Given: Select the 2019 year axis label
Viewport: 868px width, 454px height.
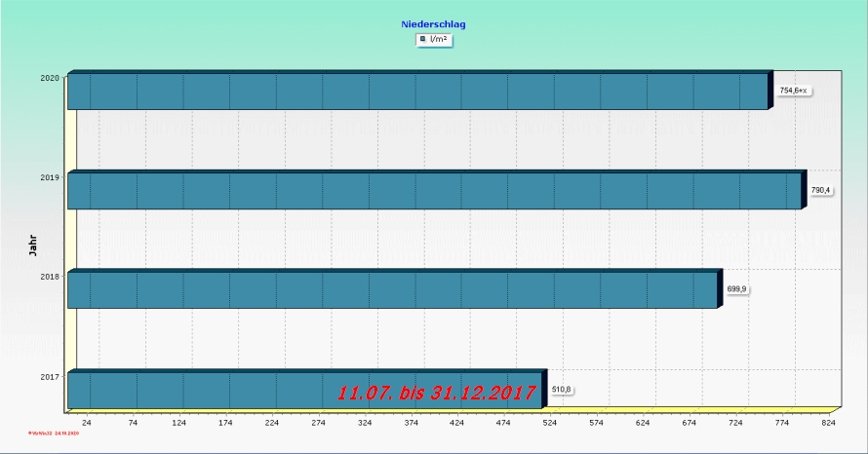Looking at the screenshot, I should [51, 177].
